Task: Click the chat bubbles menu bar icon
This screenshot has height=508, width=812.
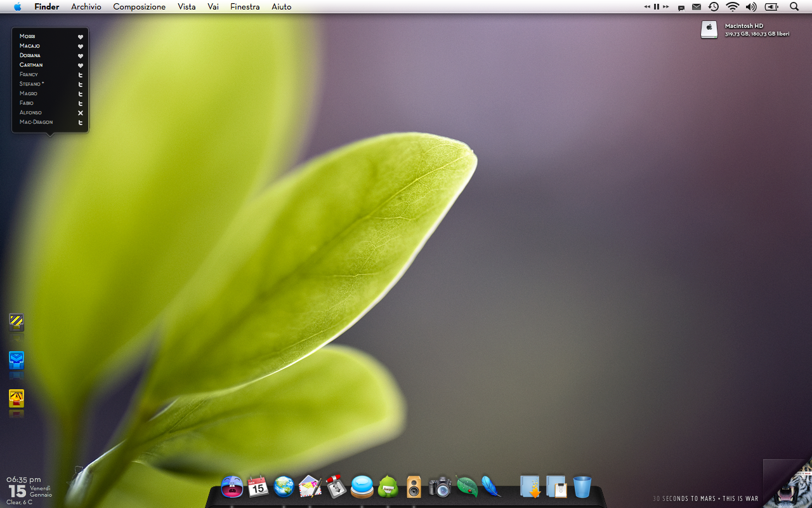Action: [x=681, y=8]
